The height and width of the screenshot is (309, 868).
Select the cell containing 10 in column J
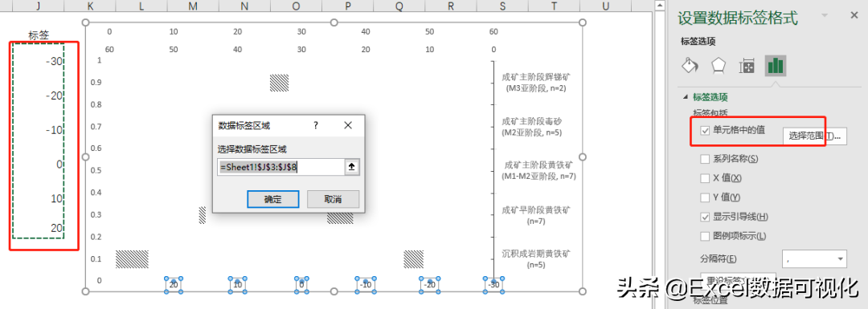(39, 198)
